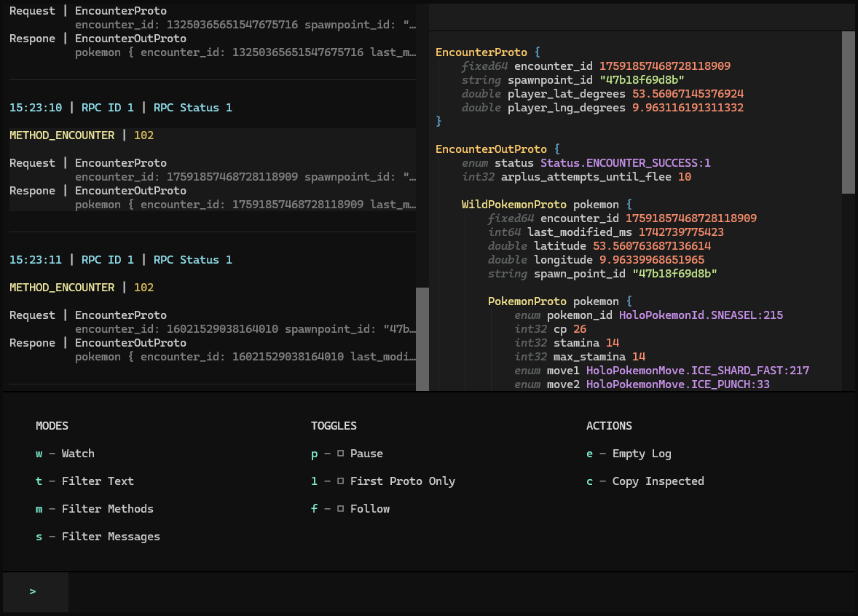Select the 15:23:11 METHOD_ENCOUNTER log entry
The image size is (858, 616).
click(x=73, y=287)
